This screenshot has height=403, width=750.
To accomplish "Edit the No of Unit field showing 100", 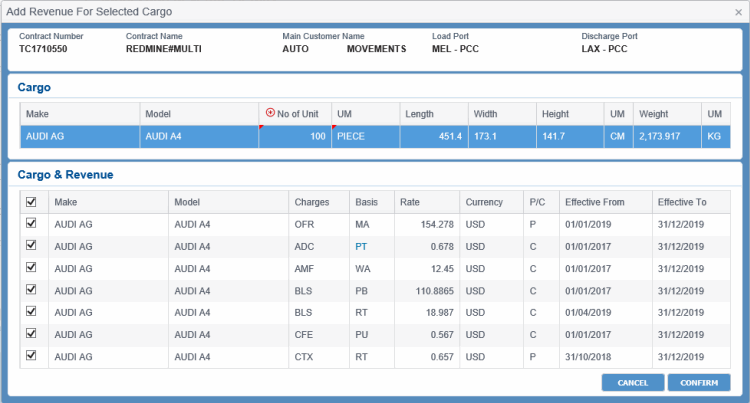I will [296, 137].
